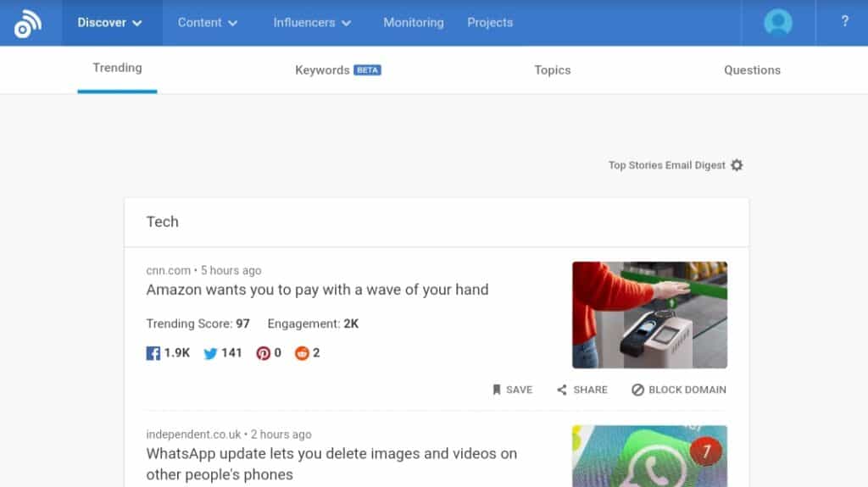The width and height of the screenshot is (868, 487).
Task: Switch to the Questions tab
Action: (752, 70)
